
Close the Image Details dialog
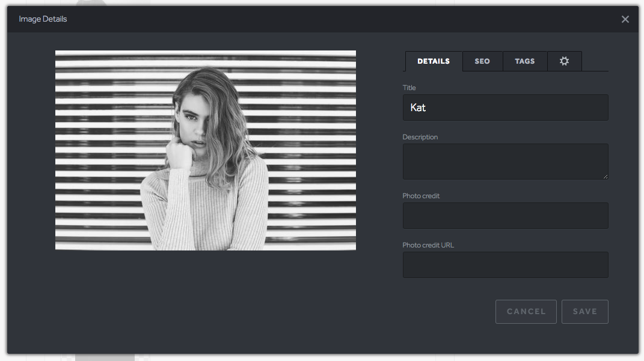click(x=625, y=19)
